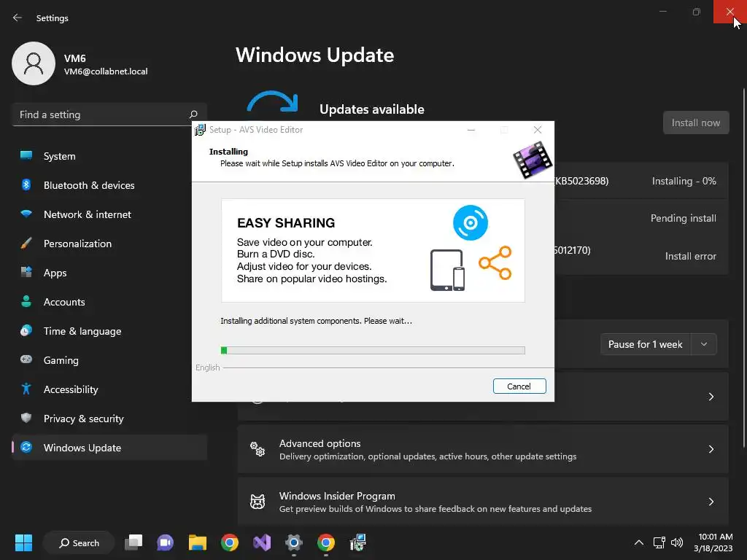Click the Accessibility figure icon
This screenshot has width=747, height=560.
click(26, 389)
